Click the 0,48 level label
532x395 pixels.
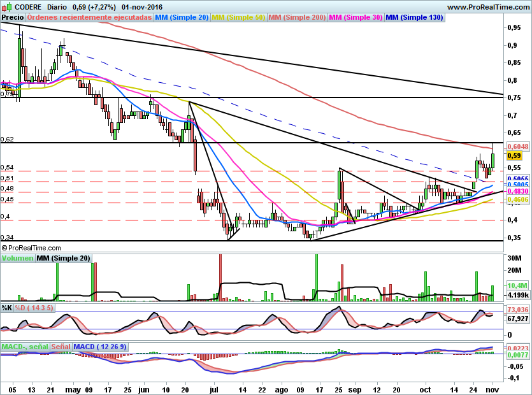(x=7, y=189)
